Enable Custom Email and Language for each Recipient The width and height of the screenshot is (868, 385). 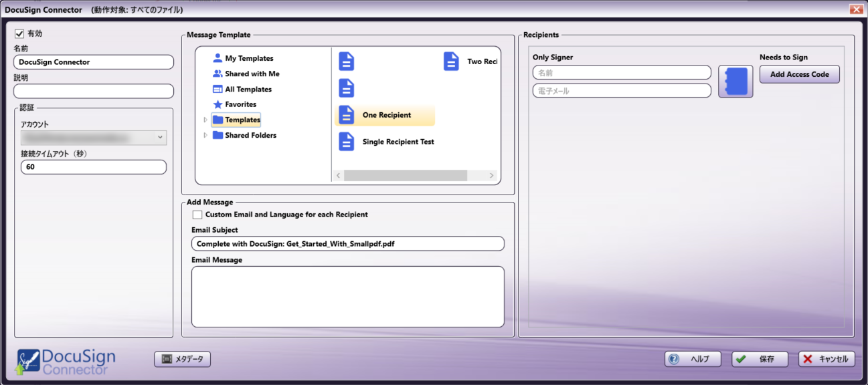pyautogui.click(x=197, y=215)
